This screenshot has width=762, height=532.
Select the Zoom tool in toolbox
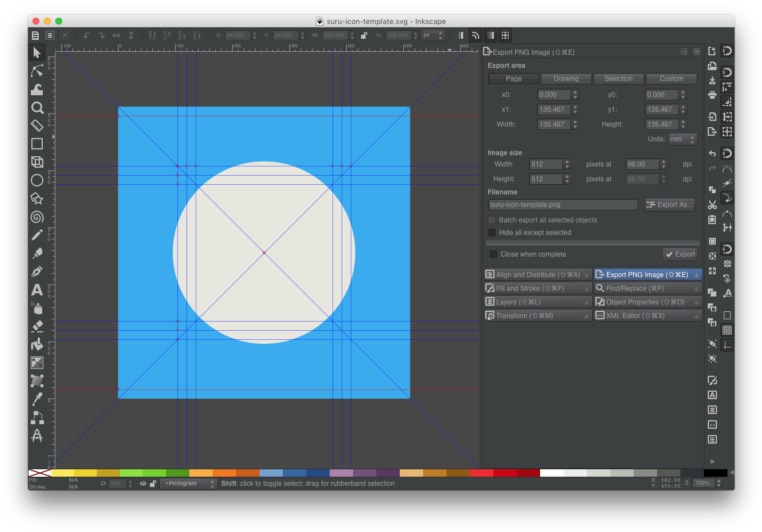[x=37, y=107]
